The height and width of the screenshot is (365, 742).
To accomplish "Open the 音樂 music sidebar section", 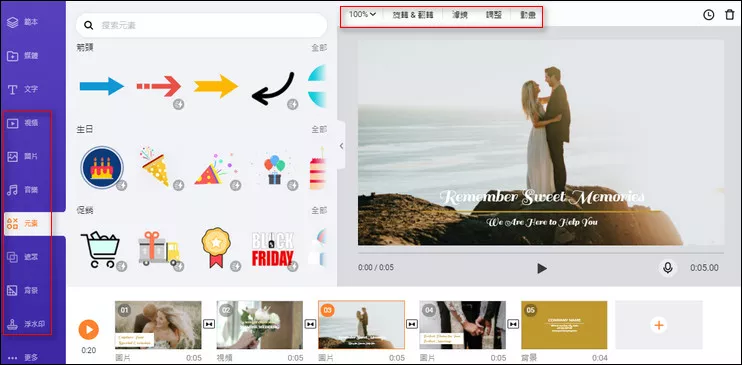I will point(23,190).
